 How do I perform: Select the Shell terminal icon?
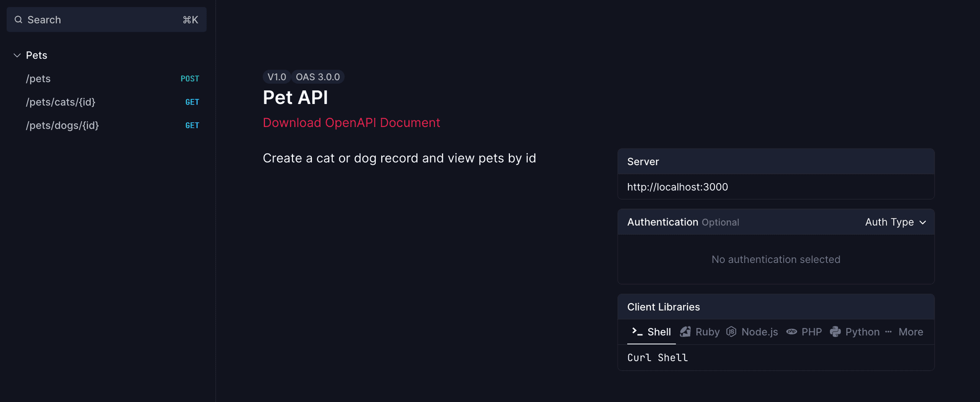636,332
